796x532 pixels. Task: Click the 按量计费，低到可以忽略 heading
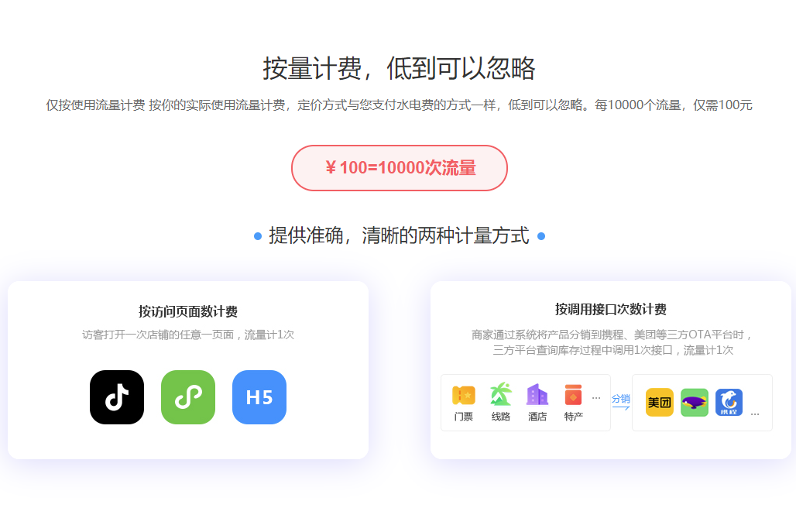coord(399,68)
